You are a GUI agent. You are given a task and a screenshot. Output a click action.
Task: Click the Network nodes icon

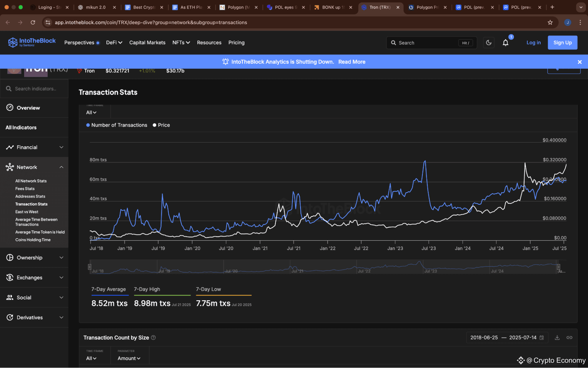[x=10, y=167]
